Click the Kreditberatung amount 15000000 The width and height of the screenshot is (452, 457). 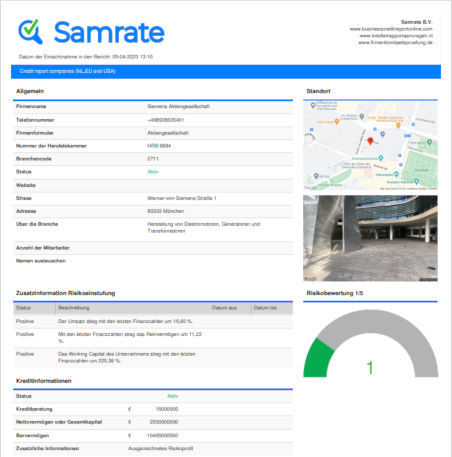tap(167, 409)
